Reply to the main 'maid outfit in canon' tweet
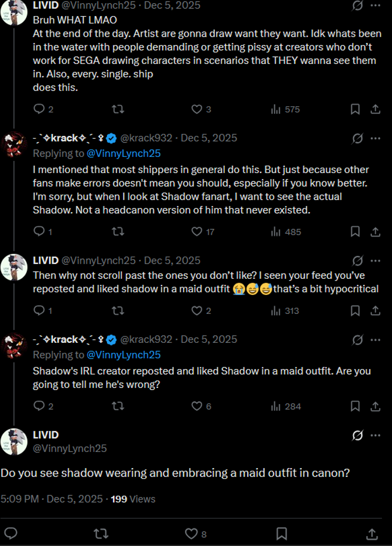Viewport: 392px width, 546px height. (x=11, y=533)
